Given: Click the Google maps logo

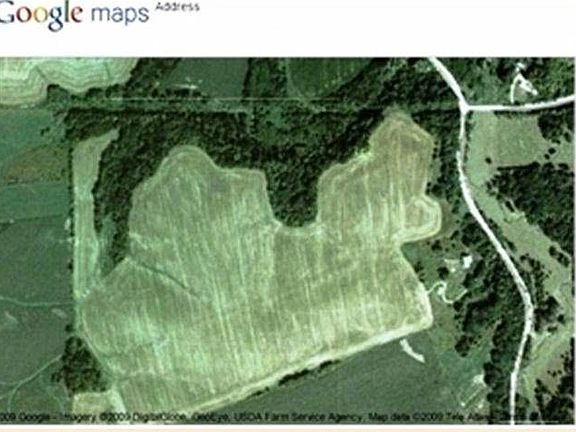Looking at the screenshot, I should point(73,14).
